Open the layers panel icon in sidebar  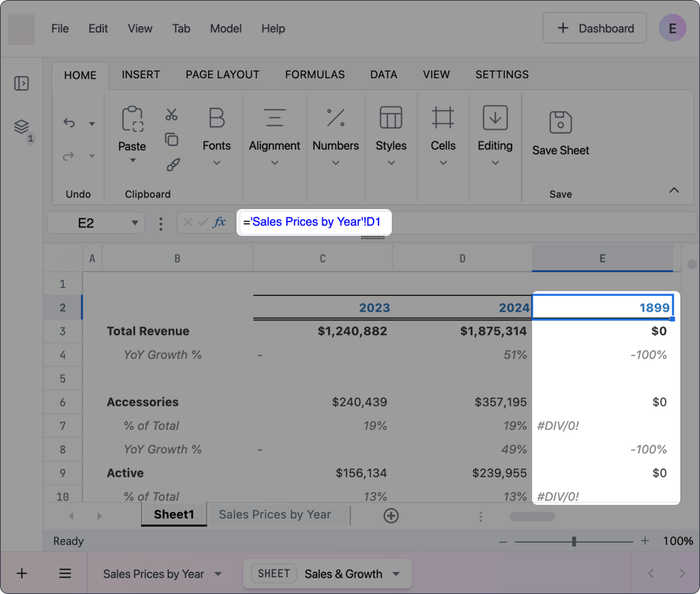(21, 127)
